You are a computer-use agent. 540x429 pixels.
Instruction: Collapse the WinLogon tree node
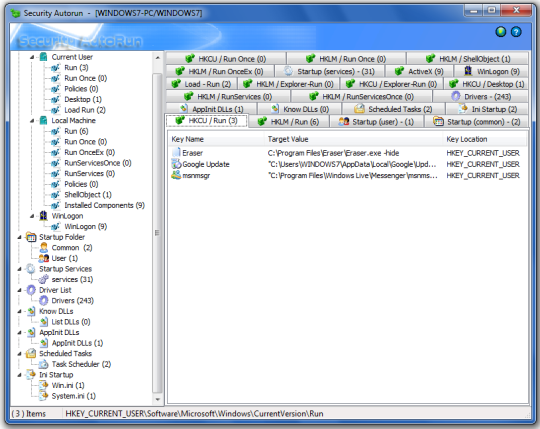tap(32, 216)
